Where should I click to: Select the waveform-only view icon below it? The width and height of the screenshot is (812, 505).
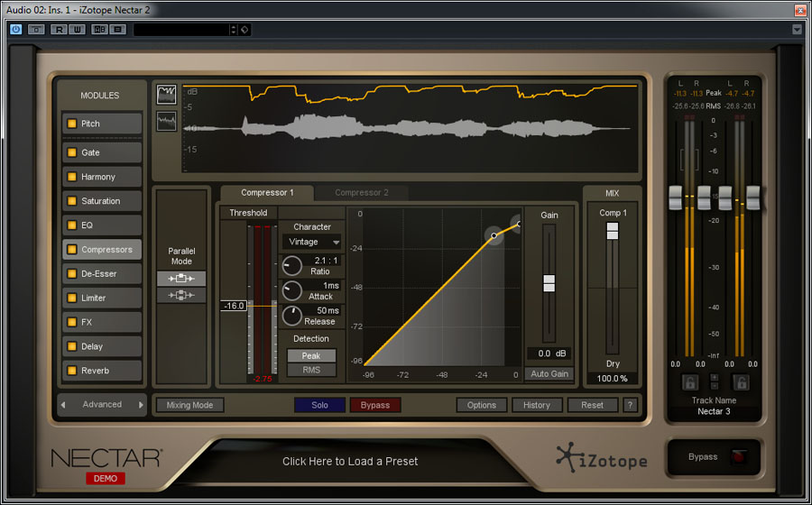tap(166, 121)
